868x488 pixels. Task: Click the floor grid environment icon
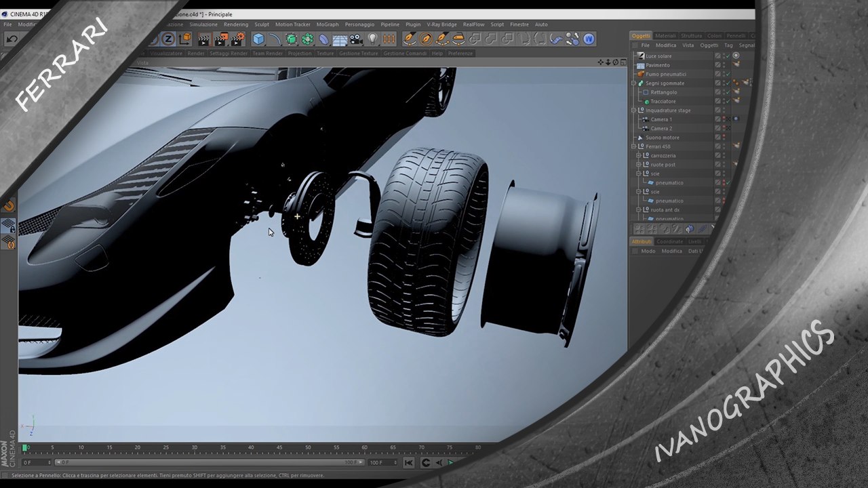(x=340, y=39)
